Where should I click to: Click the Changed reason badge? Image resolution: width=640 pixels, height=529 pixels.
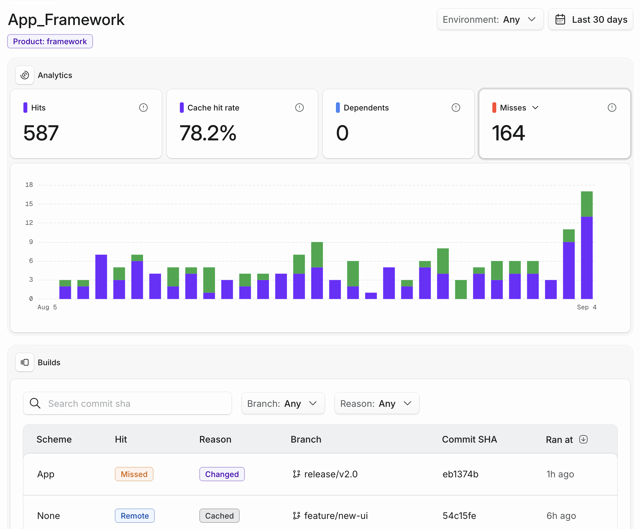click(222, 474)
